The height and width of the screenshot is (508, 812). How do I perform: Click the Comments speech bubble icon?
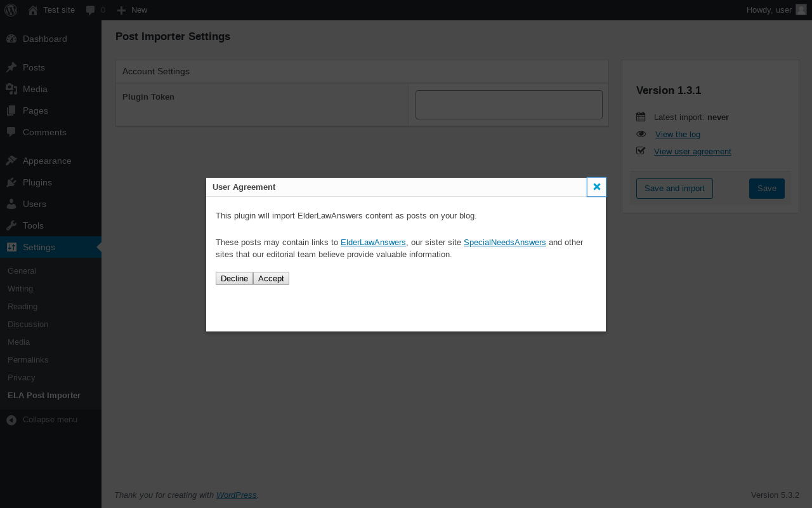[x=11, y=132]
